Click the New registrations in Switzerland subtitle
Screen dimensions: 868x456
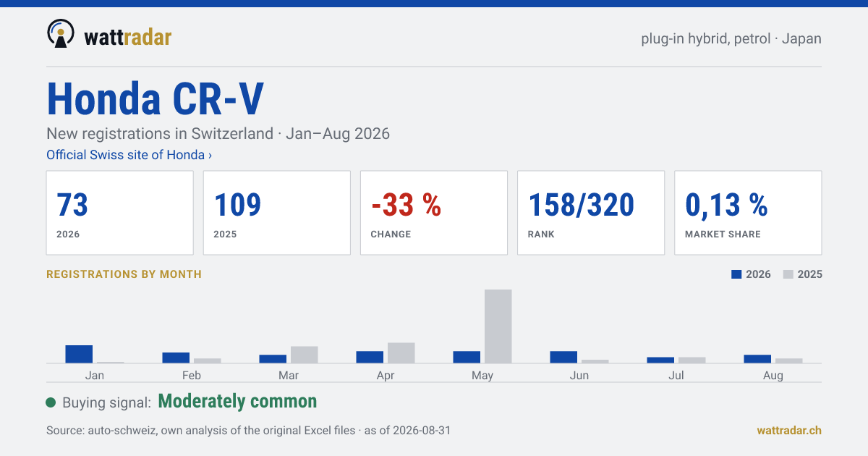click(218, 134)
